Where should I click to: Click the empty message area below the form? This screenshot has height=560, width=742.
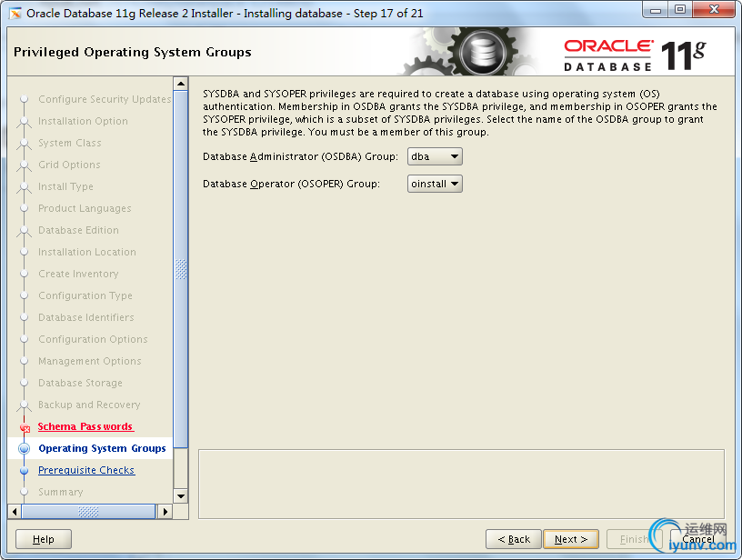[x=461, y=484]
